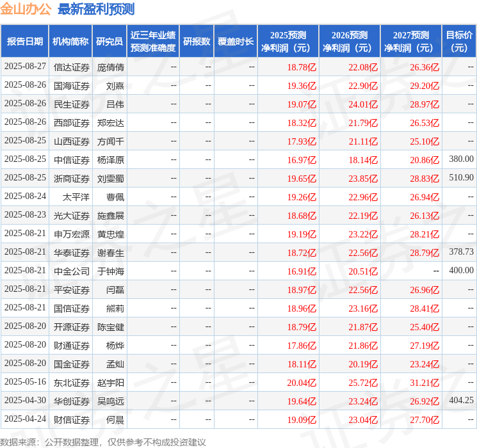The width and height of the screenshot is (477, 448).
Task: Select the 光大证券 institution cell
Action: point(72,216)
